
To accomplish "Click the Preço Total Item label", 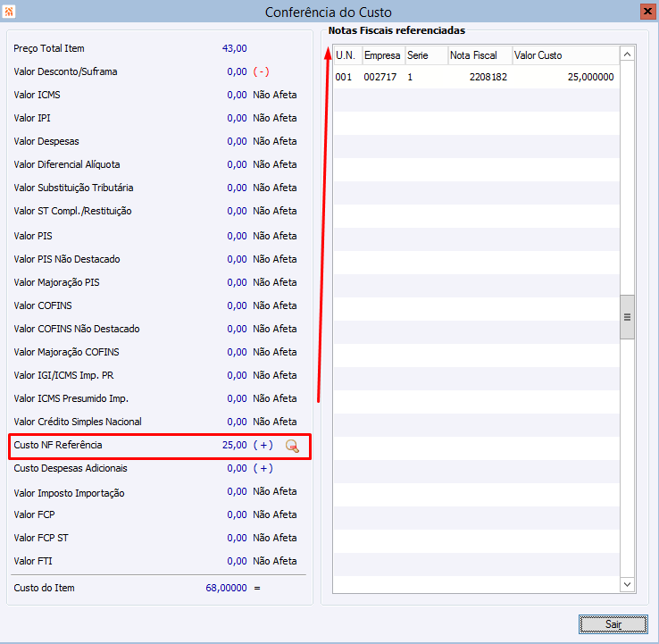I will pos(49,48).
